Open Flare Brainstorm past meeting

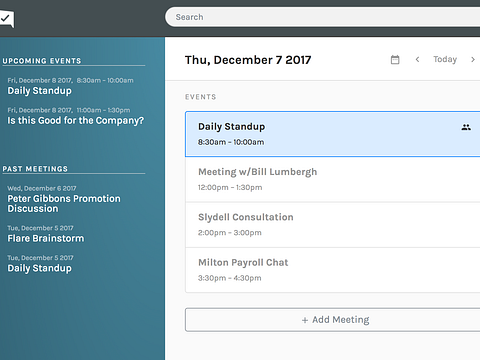click(46, 238)
